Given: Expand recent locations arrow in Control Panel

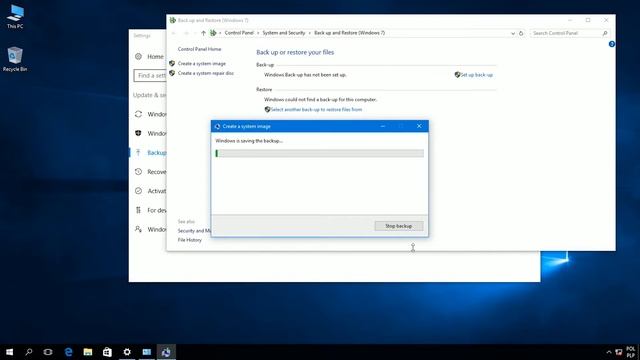Looking at the screenshot, I should (x=195, y=33).
